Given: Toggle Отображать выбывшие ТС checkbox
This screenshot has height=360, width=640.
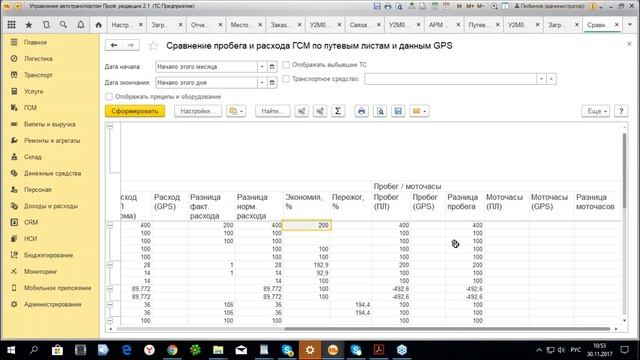Looking at the screenshot, I should (x=286, y=64).
